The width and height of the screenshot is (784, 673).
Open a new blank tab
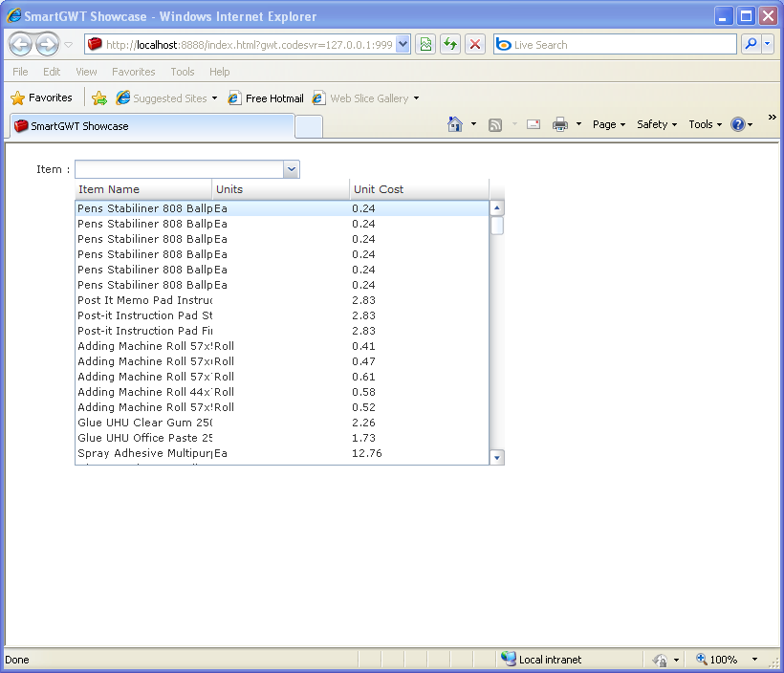309,126
